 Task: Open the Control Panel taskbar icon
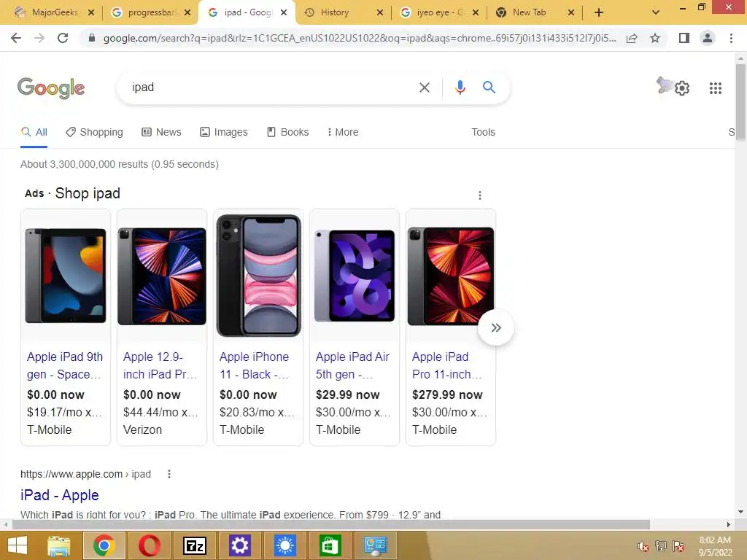click(x=376, y=545)
